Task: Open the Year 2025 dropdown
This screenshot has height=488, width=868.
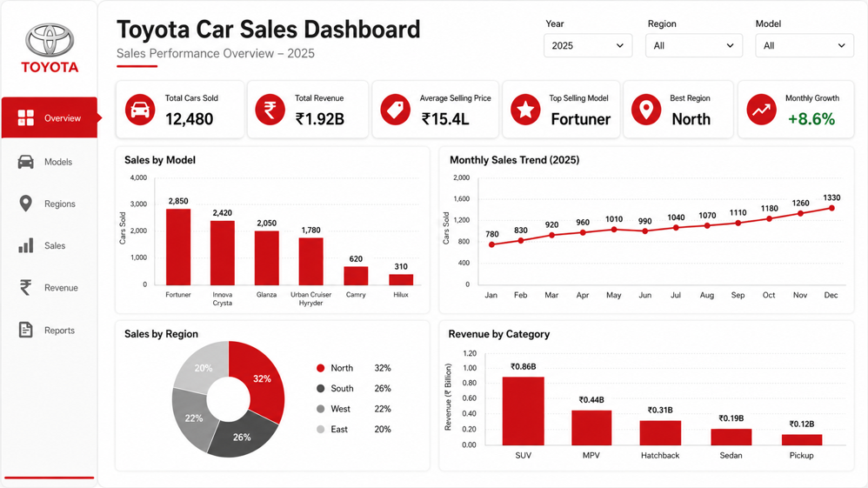Action: [587, 45]
